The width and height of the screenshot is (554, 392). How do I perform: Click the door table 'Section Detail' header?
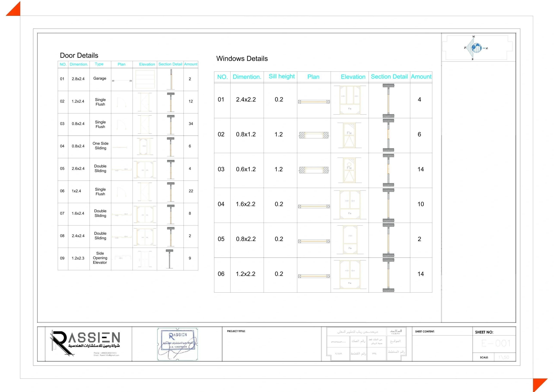click(170, 64)
